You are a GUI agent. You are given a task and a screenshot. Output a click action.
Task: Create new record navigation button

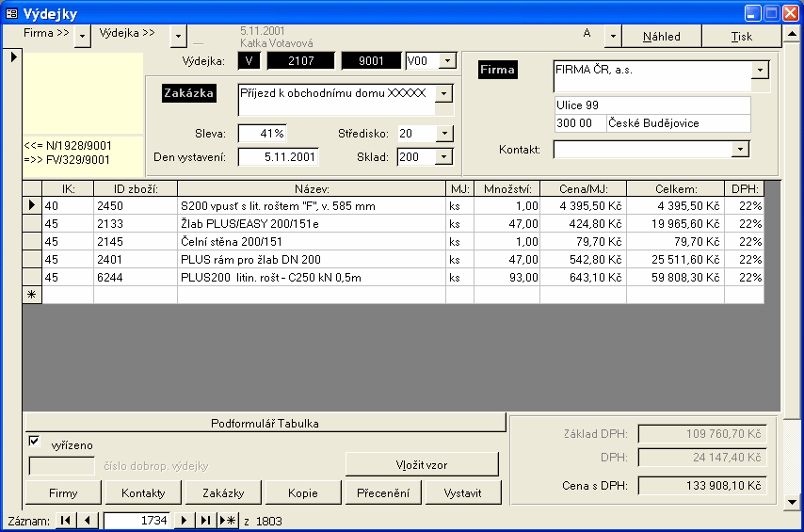[228, 521]
